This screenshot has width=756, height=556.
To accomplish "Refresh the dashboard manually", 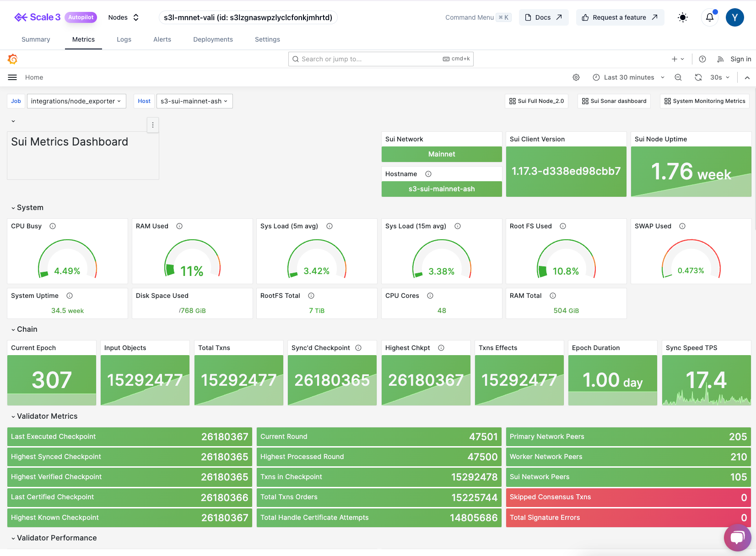I will coord(698,77).
